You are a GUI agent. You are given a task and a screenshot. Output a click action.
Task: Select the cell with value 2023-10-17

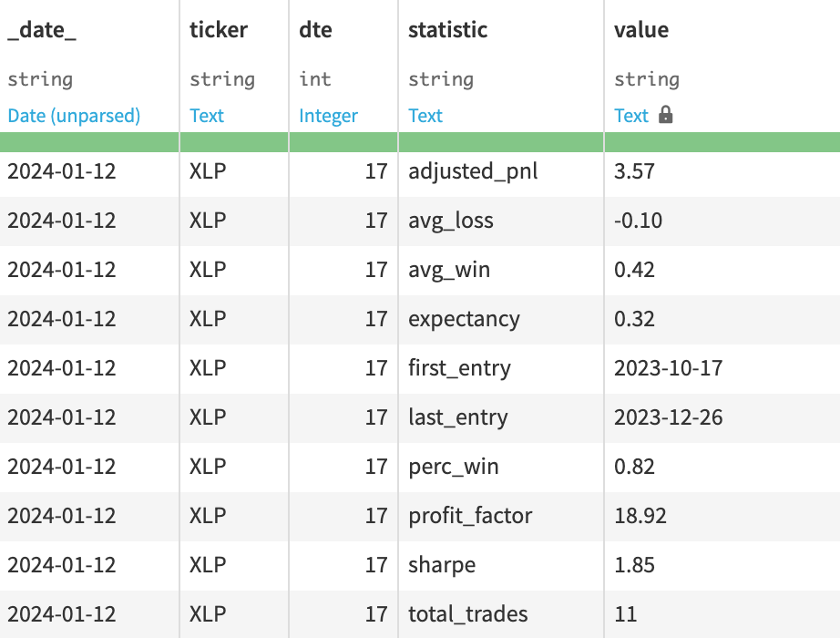(x=668, y=368)
